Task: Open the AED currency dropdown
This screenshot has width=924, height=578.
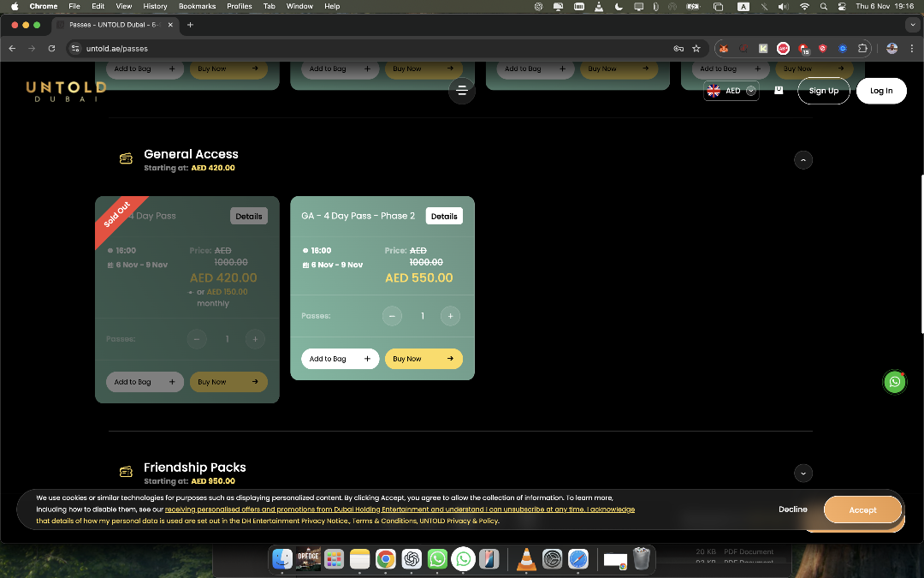Action: pos(731,91)
